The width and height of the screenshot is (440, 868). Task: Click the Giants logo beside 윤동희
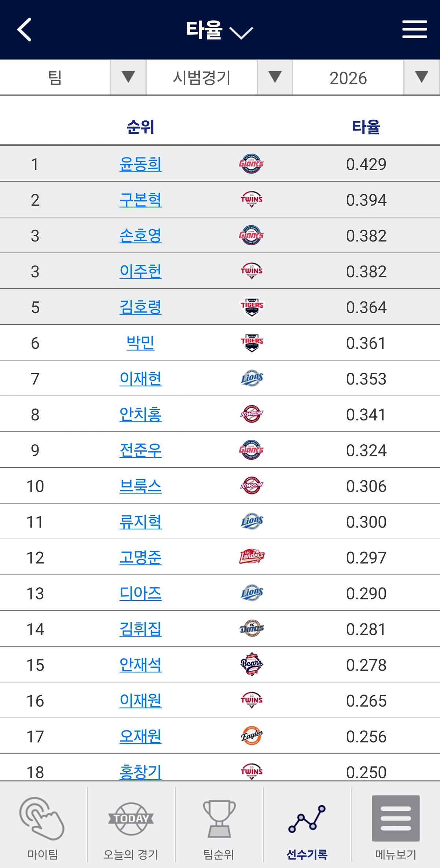(x=251, y=164)
